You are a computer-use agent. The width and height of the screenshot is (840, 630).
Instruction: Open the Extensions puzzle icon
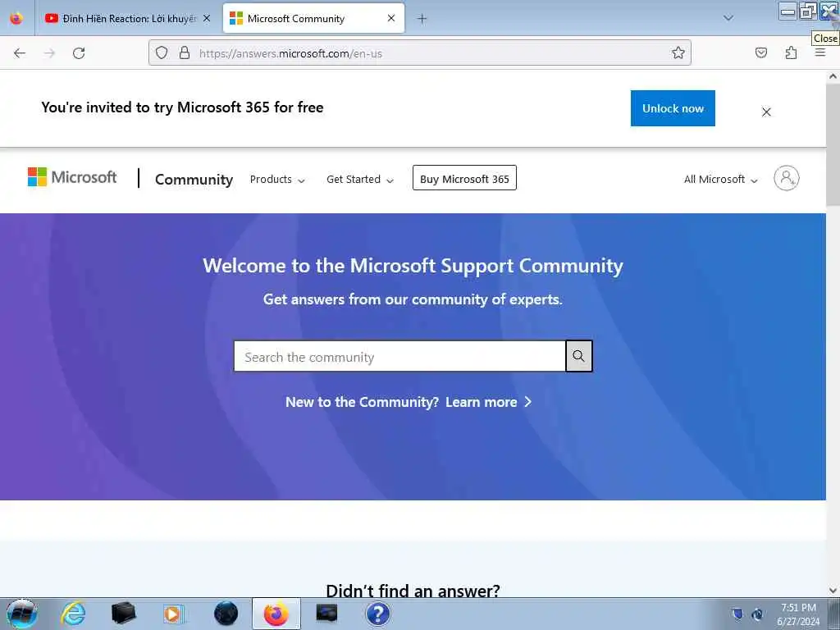[x=792, y=52]
